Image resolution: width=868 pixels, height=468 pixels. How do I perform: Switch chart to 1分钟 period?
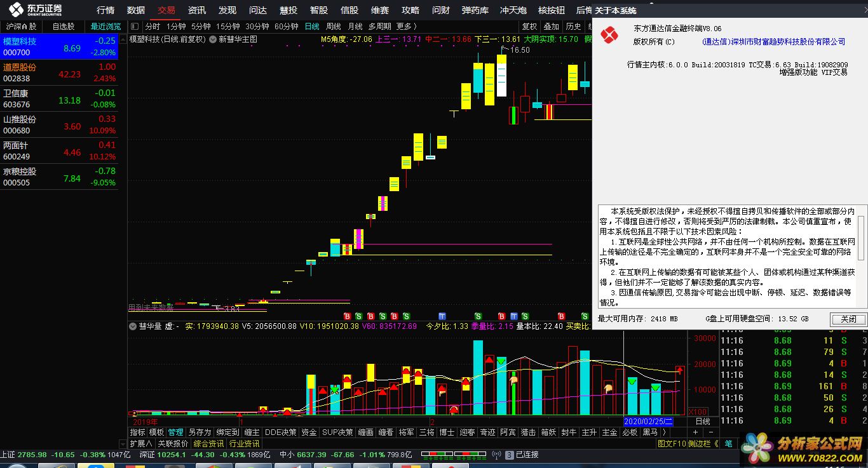tap(176, 27)
